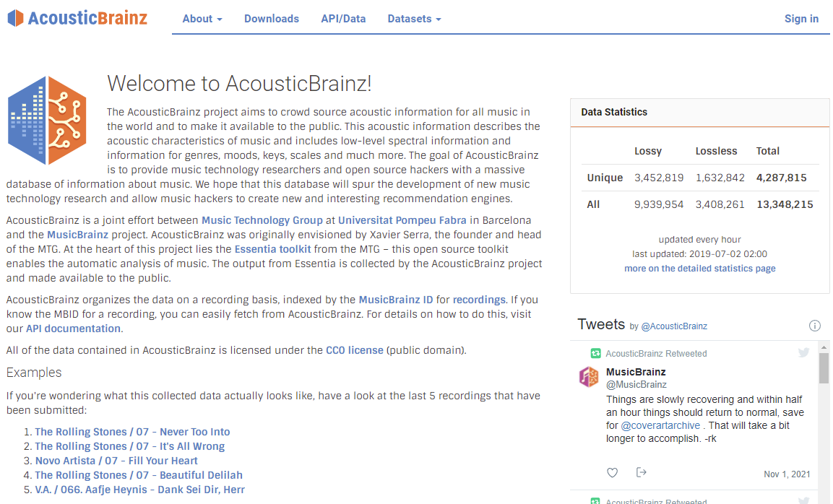Open the API/Data page
This screenshot has width=833, height=504.
pos(343,19)
